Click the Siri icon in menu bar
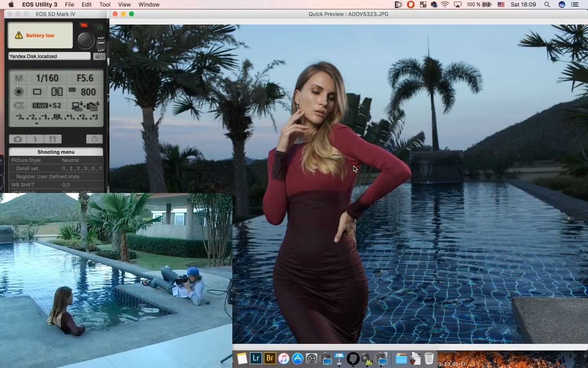 562,4
